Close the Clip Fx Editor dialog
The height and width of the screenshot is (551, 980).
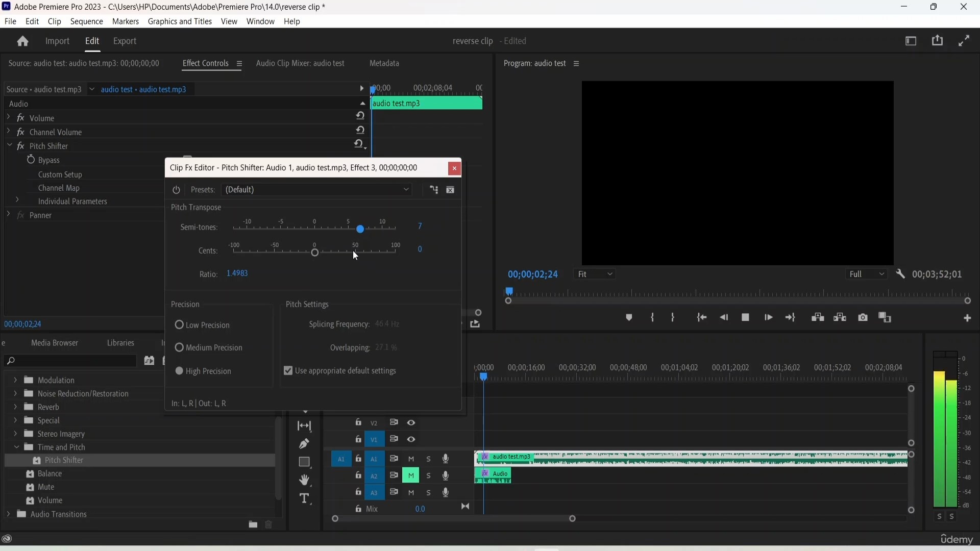(455, 169)
